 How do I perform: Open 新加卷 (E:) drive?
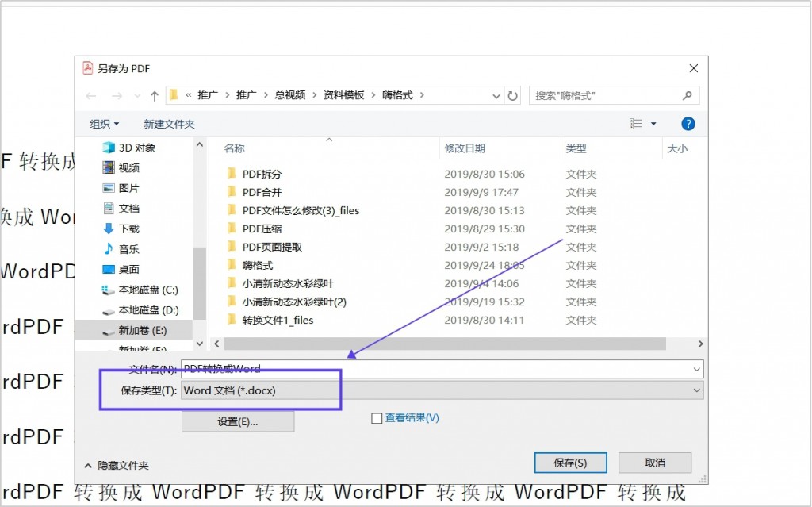(x=135, y=330)
